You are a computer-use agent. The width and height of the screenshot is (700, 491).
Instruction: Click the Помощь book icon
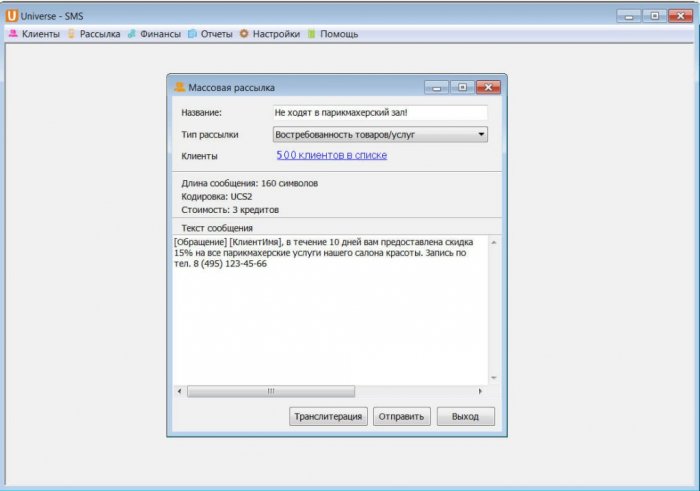coord(311,34)
